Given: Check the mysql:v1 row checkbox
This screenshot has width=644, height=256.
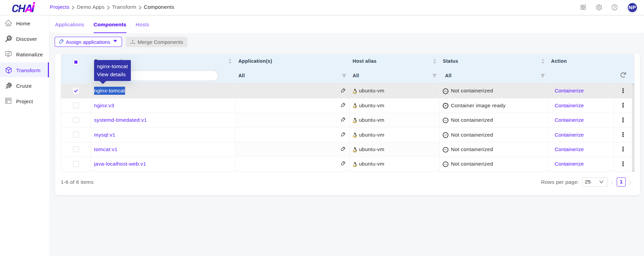Looking at the screenshot, I should pyautogui.click(x=76, y=135).
